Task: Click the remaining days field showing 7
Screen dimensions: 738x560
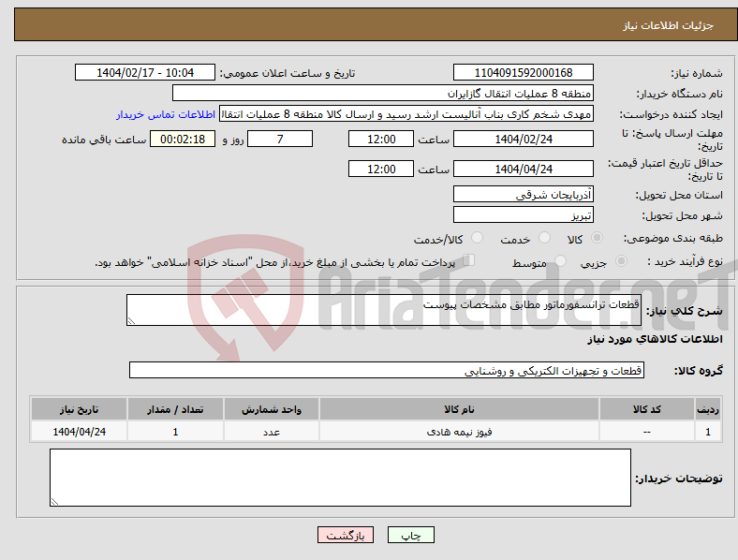Action: 280,140
